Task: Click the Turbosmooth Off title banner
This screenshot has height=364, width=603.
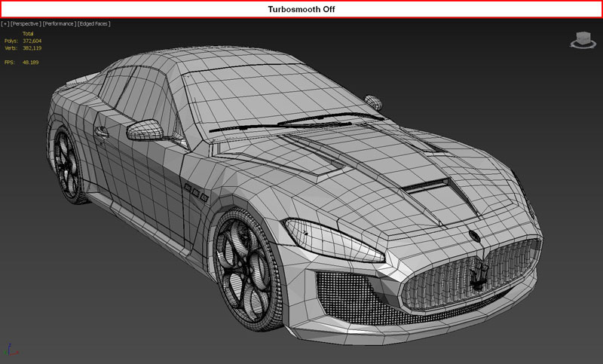Action: (x=301, y=9)
